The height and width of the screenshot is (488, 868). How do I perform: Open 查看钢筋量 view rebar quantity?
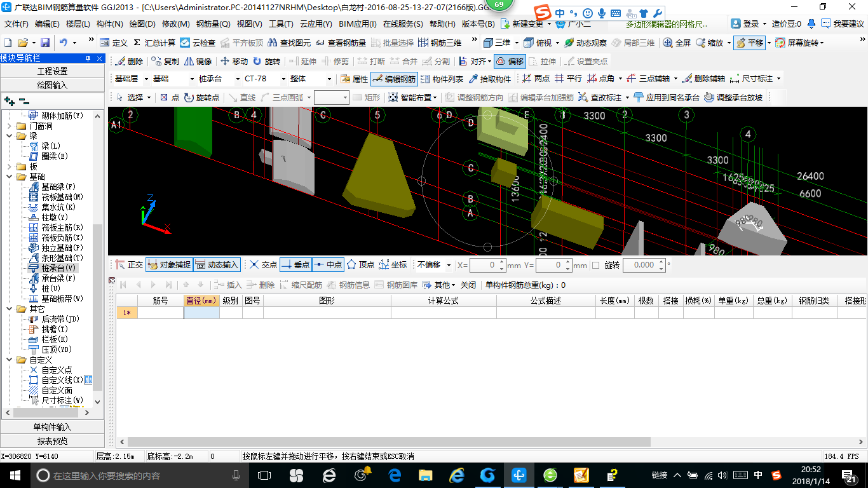pyautogui.click(x=341, y=43)
